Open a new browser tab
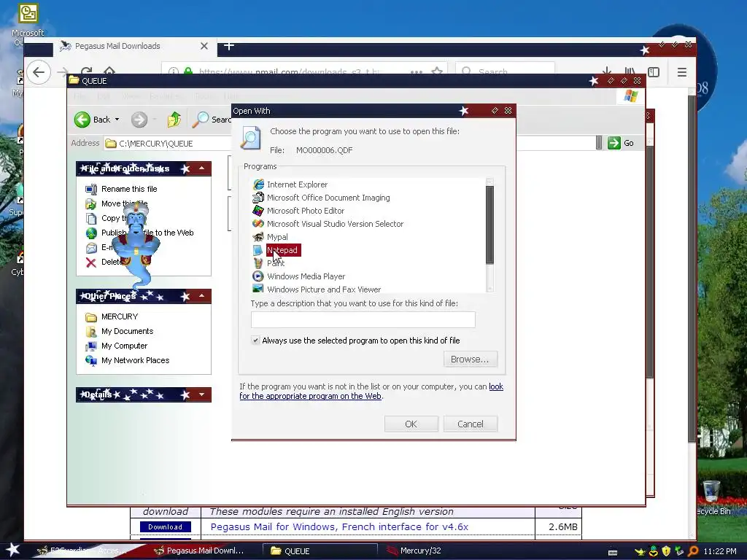Viewport: 747px width, 560px height. 228,46
